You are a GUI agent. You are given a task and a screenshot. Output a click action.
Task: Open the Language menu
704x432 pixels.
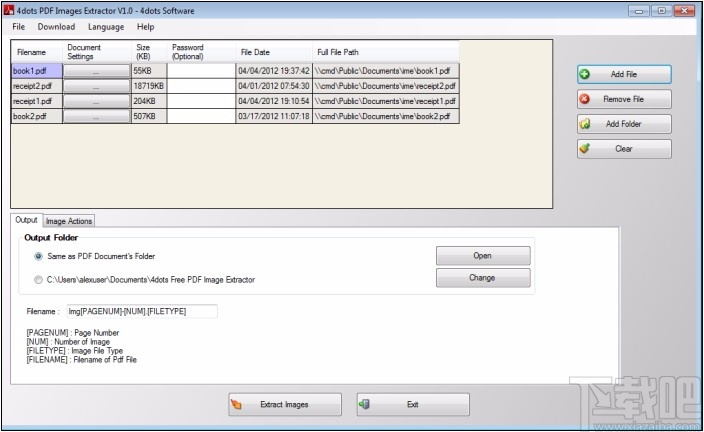106,26
